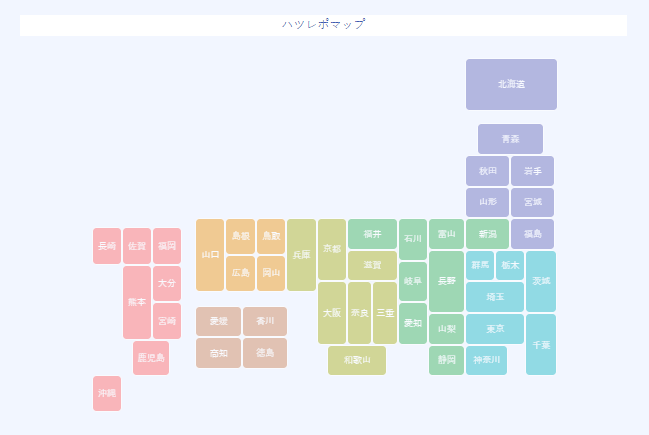This screenshot has height=435, width=649.
Task: Click the 福岡 prefecture tile
Action: (x=167, y=246)
